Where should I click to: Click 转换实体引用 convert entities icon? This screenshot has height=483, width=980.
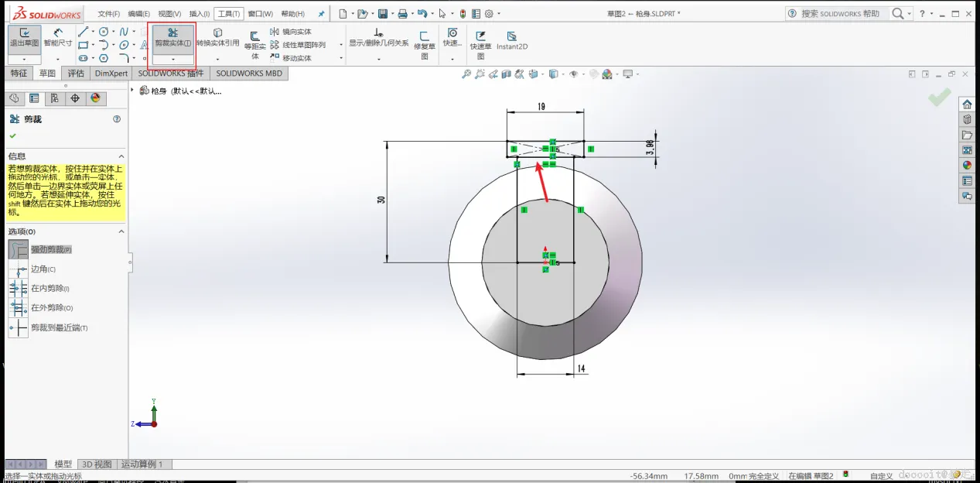(217, 37)
